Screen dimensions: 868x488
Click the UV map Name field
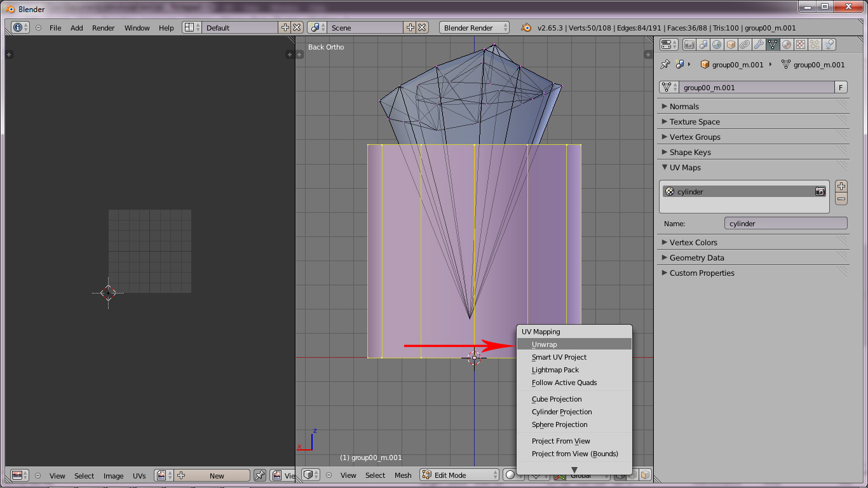click(785, 224)
